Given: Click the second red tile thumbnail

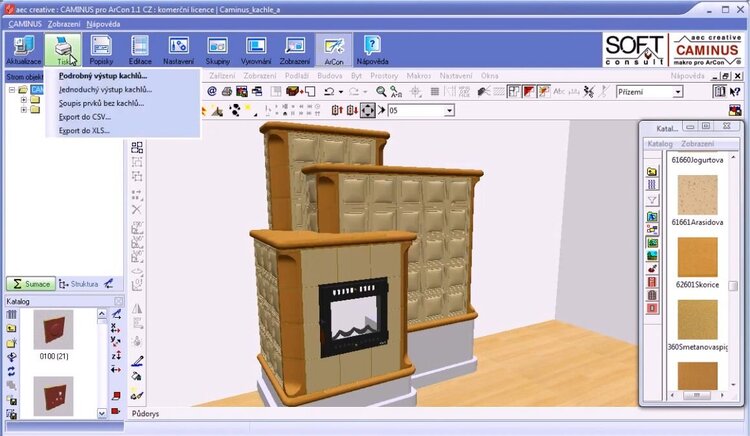Looking at the screenshot, I should (x=54, y=396).
